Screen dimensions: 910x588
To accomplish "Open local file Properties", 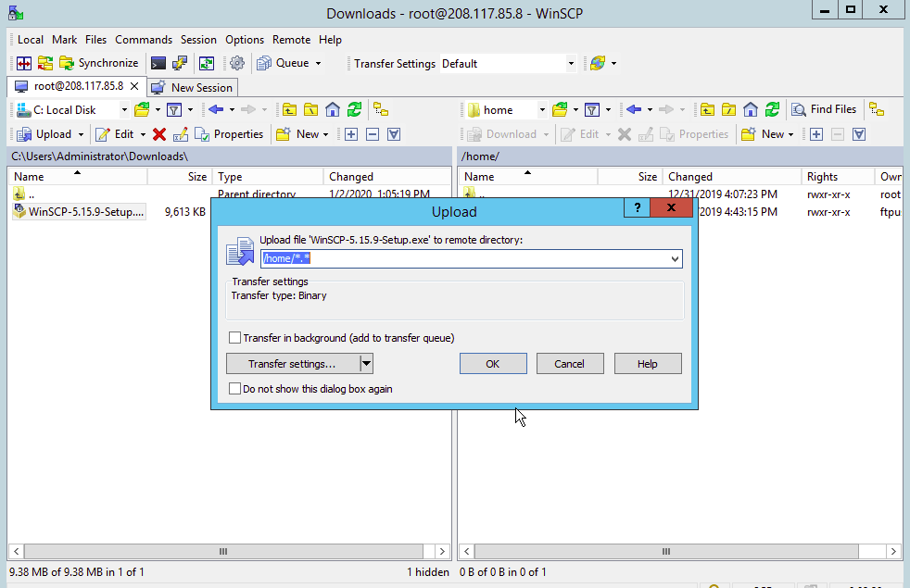I will click(x=229, y=134).
